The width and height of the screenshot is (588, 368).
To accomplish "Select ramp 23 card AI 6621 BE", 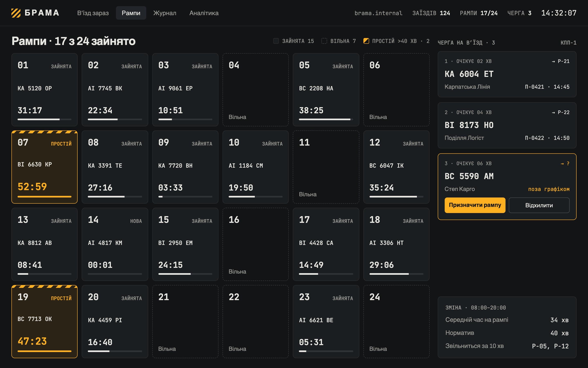I will [x=326, y=322].
